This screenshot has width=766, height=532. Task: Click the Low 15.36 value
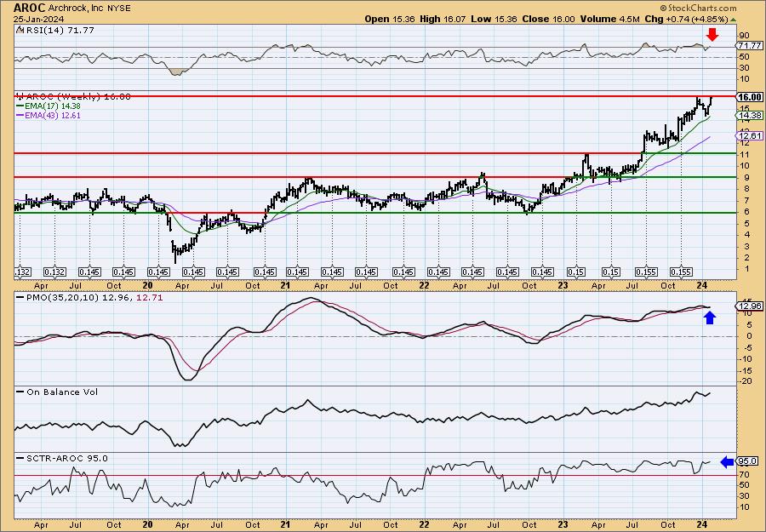click(x=494, y=19)
